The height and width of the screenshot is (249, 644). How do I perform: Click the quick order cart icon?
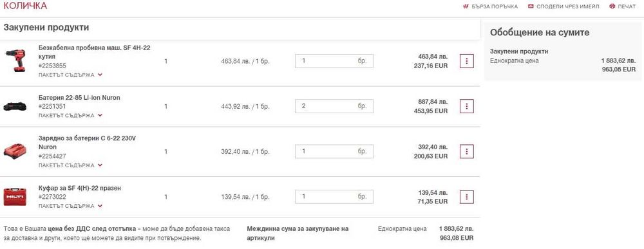tap(466, 6)
